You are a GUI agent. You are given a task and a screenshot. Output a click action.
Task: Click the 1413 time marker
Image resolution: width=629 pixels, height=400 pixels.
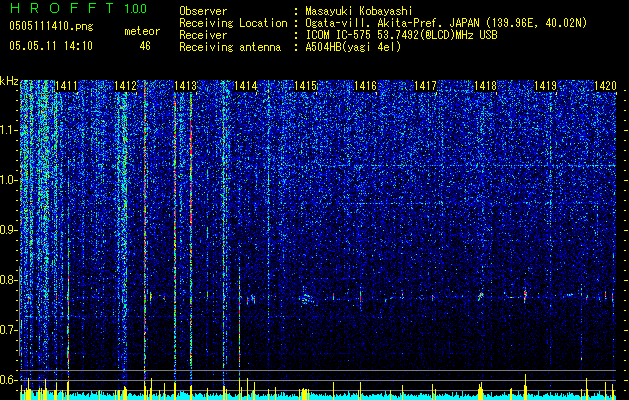(186, 86)
